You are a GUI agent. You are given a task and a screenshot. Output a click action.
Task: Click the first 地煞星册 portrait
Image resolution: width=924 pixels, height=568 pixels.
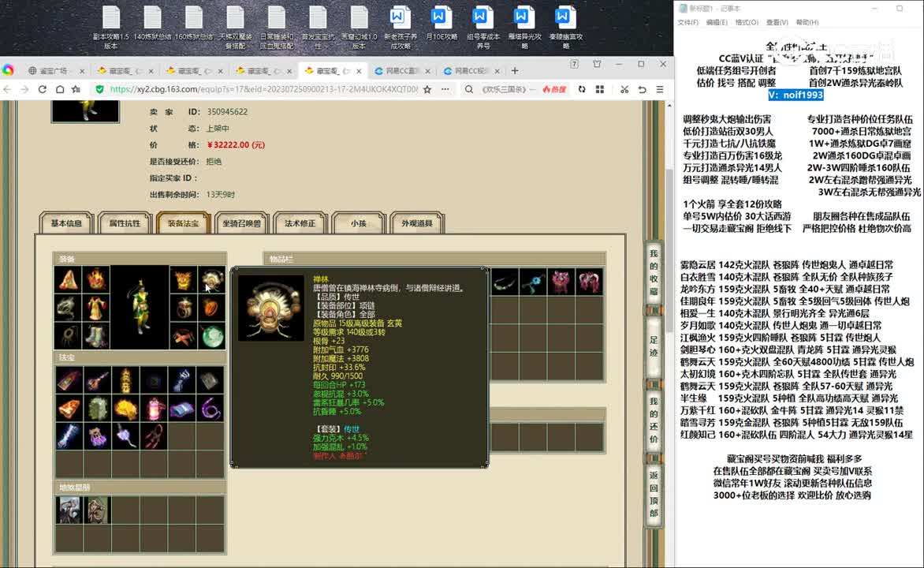(x=69, y=510)
